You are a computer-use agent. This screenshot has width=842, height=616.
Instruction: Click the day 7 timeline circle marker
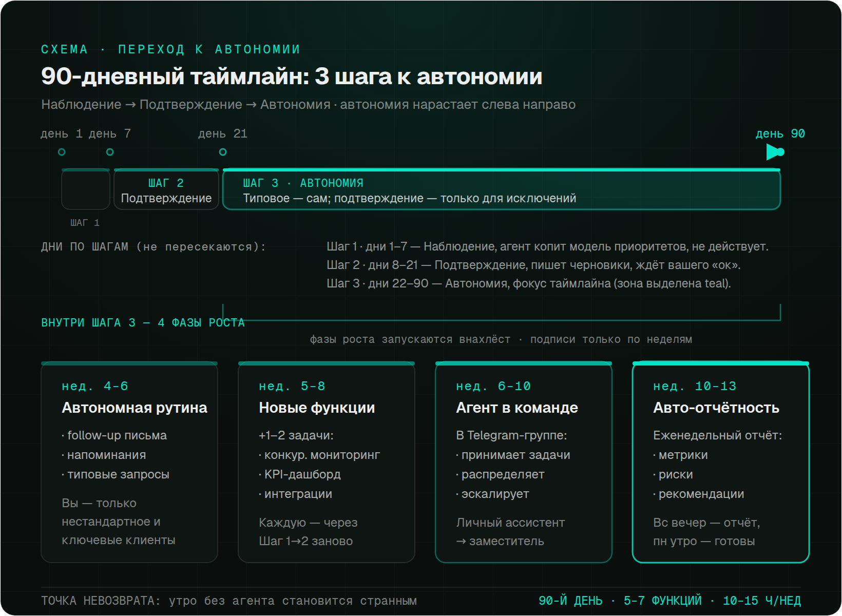pos(110,152)
